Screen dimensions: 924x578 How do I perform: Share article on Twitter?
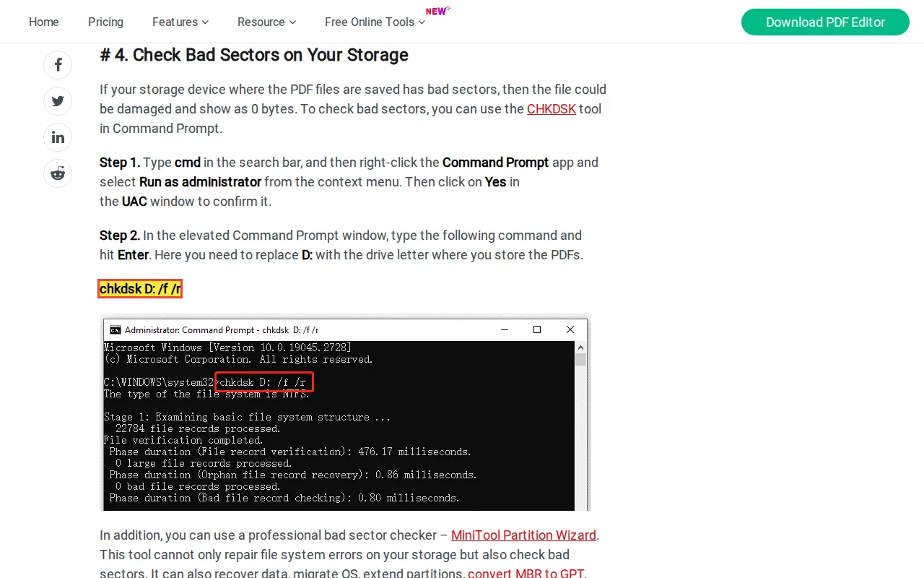[x=58, y=101]
